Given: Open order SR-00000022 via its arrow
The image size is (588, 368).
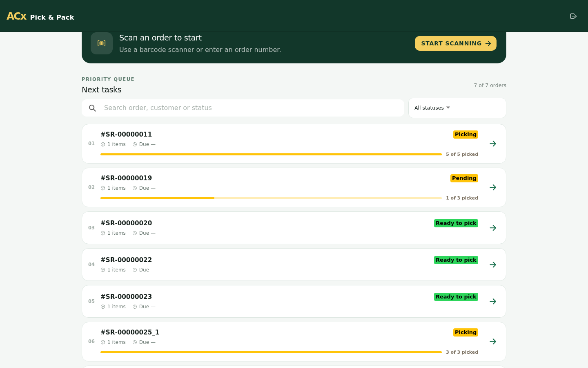Looking at the screenshot, I should pyautogui.click(x=493, y=265).
